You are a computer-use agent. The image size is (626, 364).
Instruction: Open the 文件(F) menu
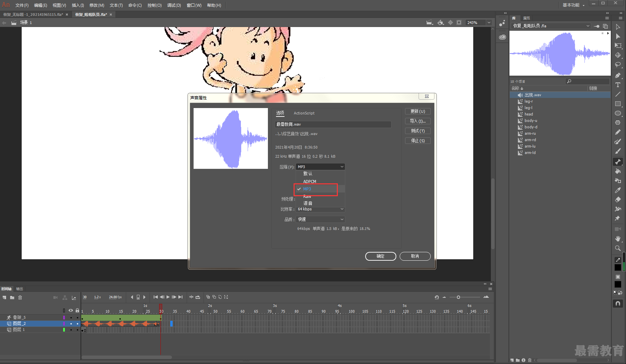click(22, 5)
